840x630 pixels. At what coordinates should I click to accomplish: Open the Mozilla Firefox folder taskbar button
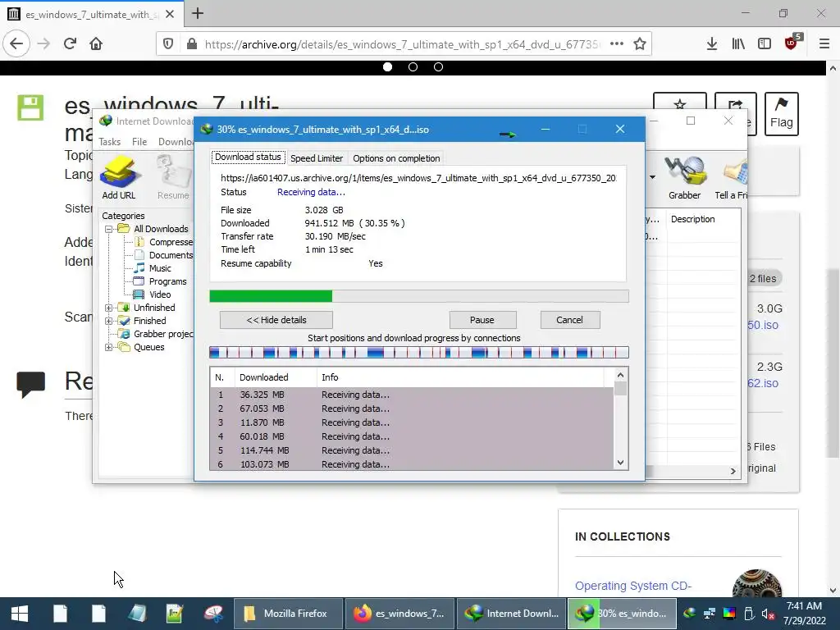coord(288,614)
